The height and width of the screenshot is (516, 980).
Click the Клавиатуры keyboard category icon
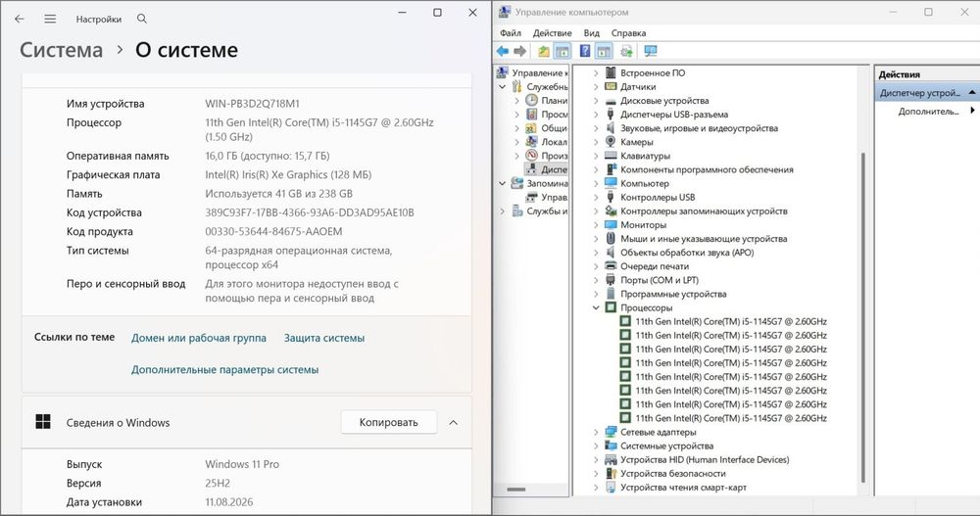[611, 156]
